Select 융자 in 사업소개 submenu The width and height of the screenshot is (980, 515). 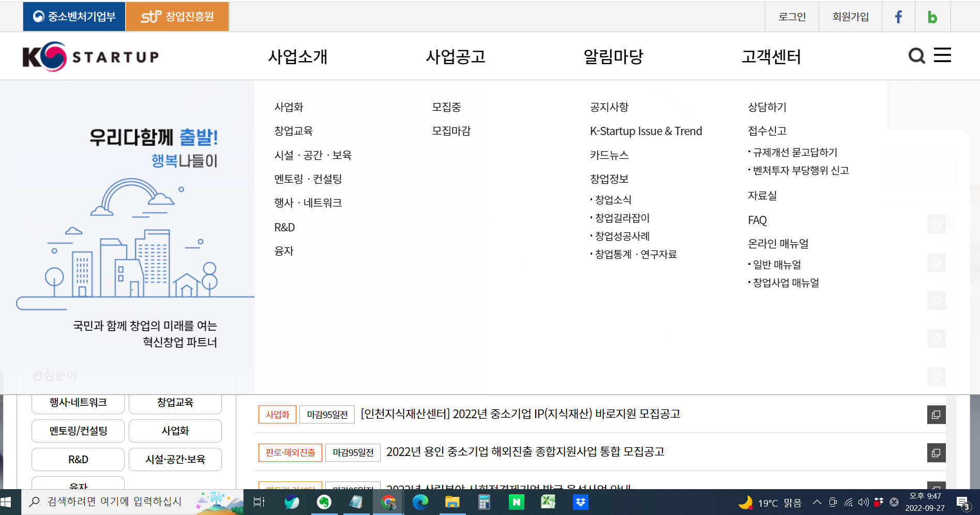point(284,251)
